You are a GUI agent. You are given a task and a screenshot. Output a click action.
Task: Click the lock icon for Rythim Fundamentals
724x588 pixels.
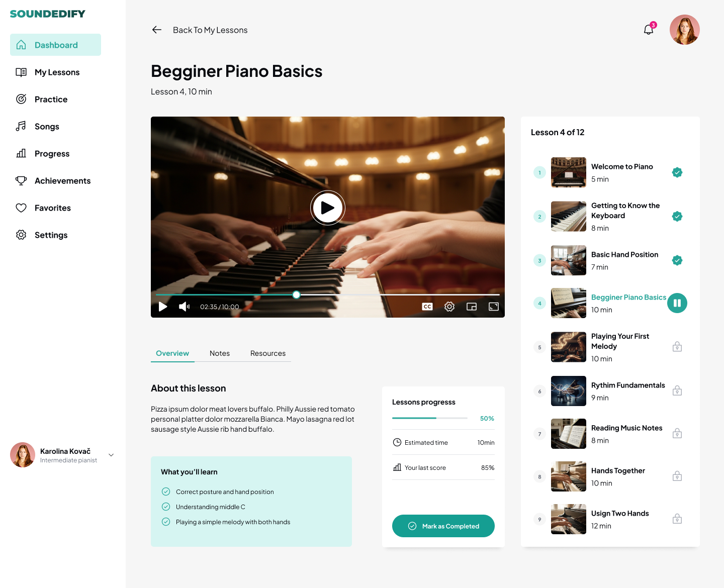tap(677, 390)
